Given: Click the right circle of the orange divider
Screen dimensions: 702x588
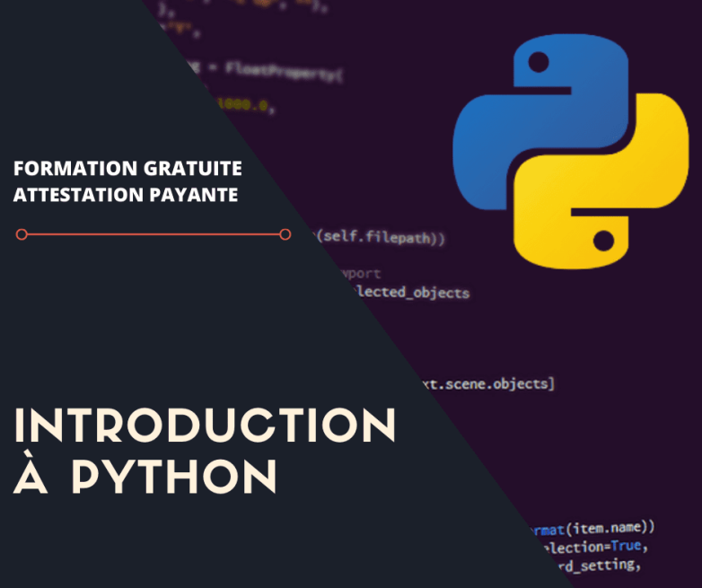Looking at the screenshot, I should point(285,234).
